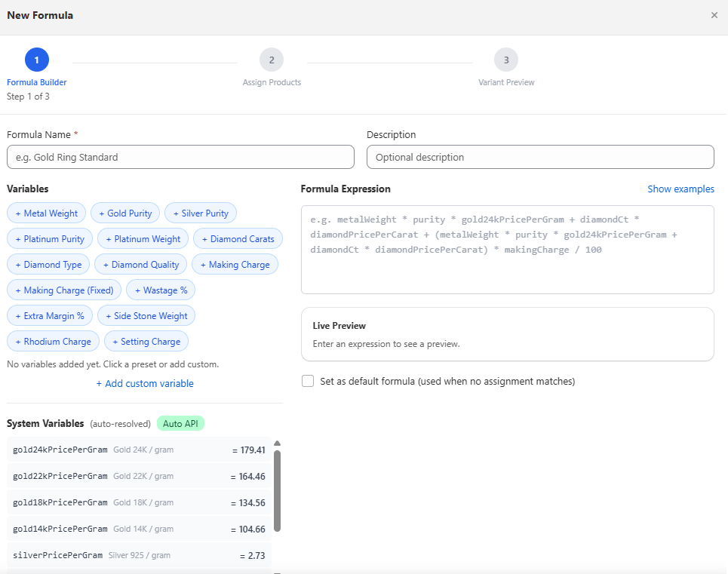Image resolution: width=728 pixels, height=574 pixels.
Task: Click the System Variables list scrollbar
Action: [x=277, y=490]
